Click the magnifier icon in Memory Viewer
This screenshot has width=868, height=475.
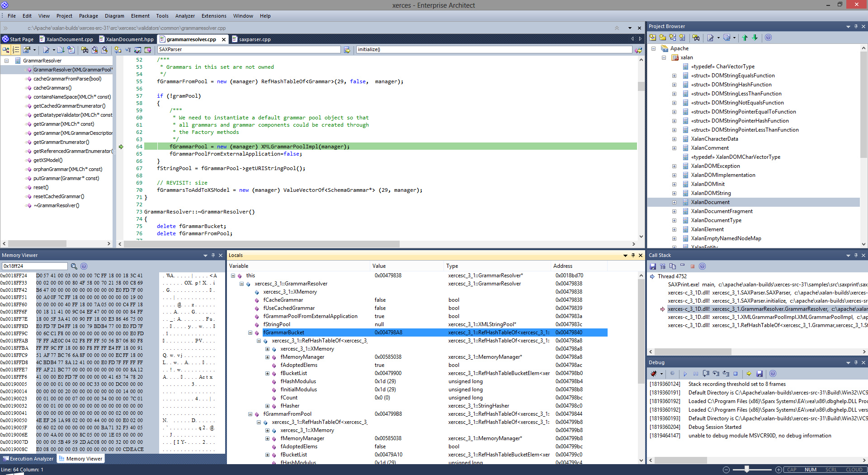click(x=74, y=266)
